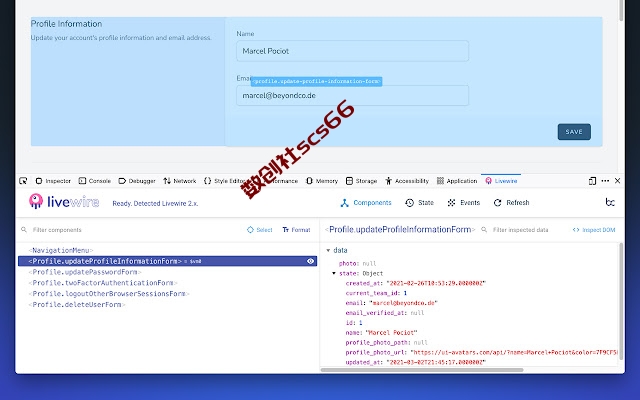
Task: Click the Beyond Code logo icon
Action: (x=610, y=202)
